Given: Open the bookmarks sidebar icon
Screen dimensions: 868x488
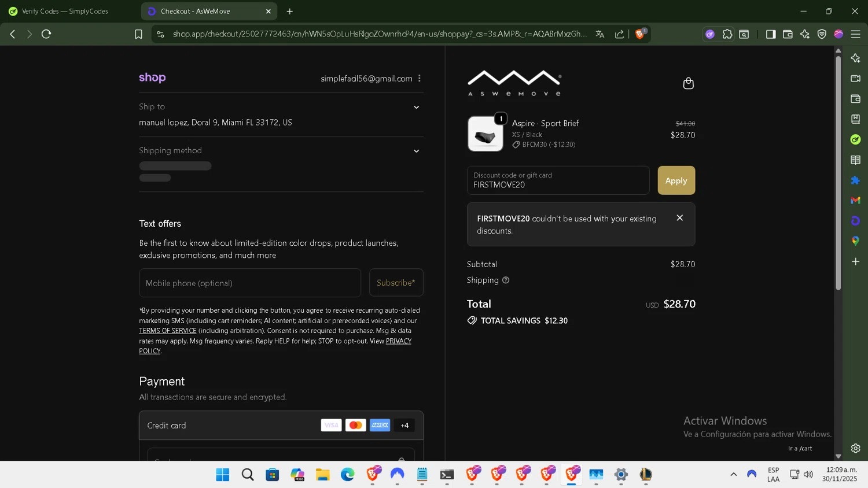Looking at the screenshot, I should [856, 119].
